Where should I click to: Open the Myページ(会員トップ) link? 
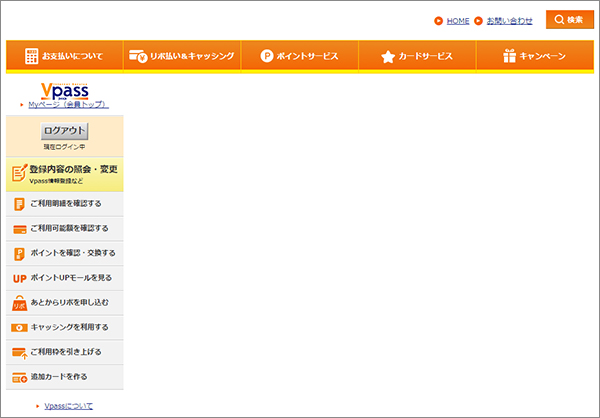68,104
